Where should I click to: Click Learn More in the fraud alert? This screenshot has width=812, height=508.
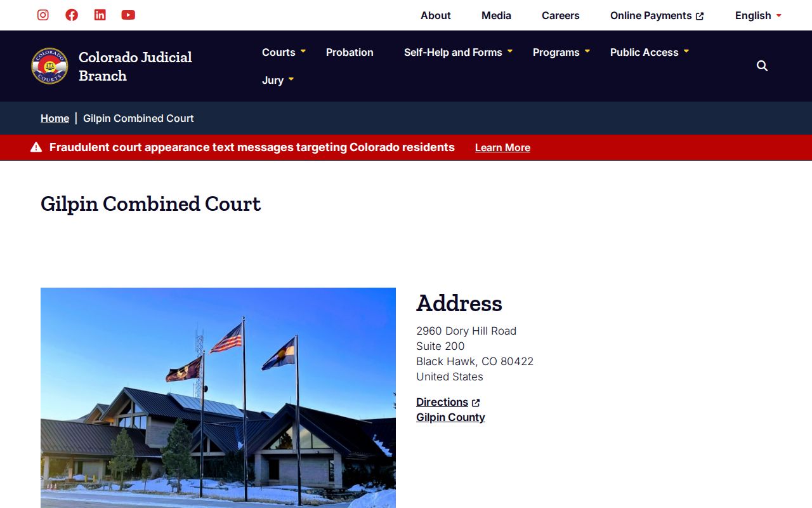[502, 147]
